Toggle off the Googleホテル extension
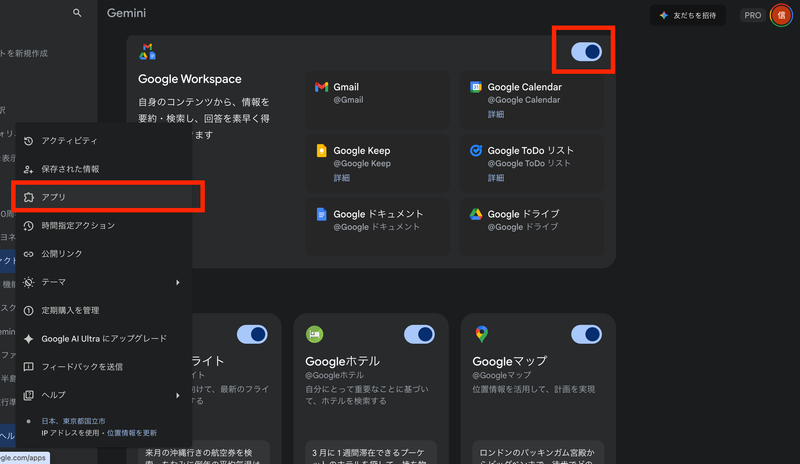Screen dimensions: 800x464 point(419,334)
